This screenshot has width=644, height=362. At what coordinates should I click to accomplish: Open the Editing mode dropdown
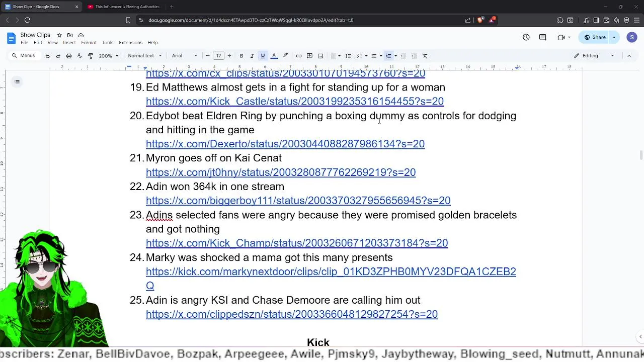click(x=594, y=56)
